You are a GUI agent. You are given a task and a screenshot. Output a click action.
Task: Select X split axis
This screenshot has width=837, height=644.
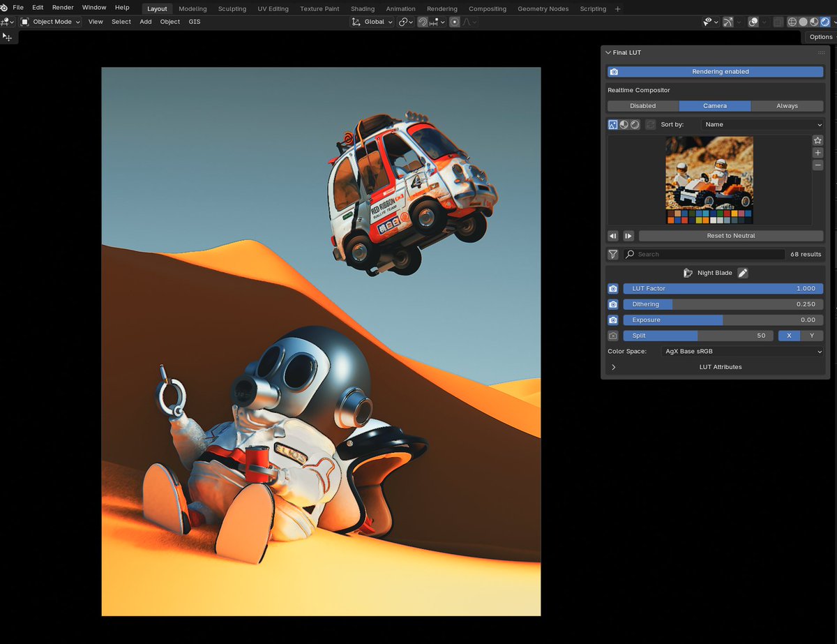pos(789,336)
